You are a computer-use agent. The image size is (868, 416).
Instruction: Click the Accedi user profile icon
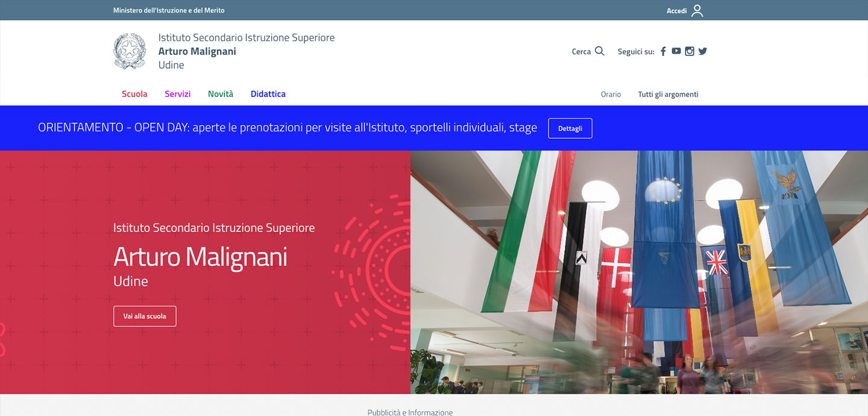tap(697, 11)
